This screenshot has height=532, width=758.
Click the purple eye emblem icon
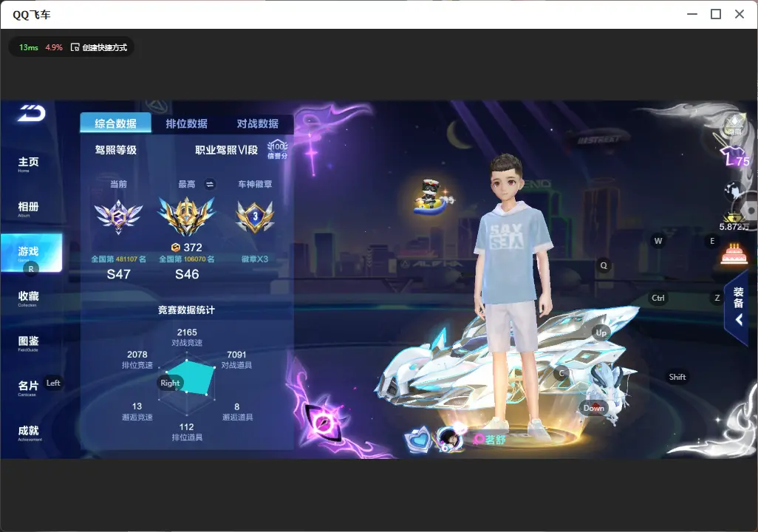(x=323, y=423)
